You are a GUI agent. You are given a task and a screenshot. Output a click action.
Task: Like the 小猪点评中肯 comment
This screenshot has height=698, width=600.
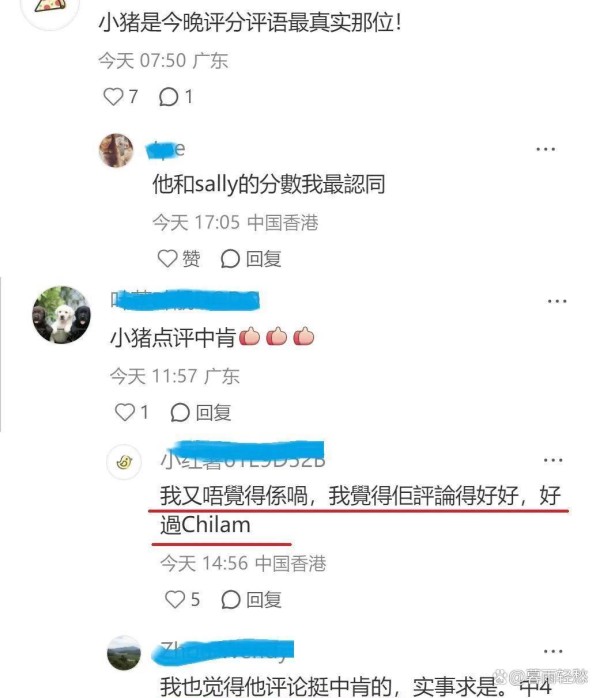(x=131, y=412)
